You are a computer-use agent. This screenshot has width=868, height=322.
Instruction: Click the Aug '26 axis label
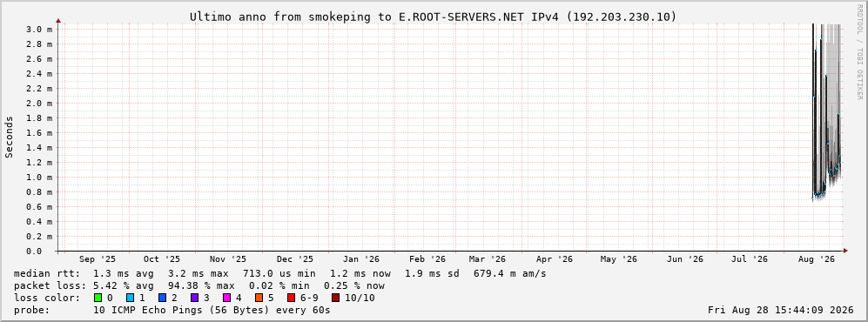click(816, 259)
